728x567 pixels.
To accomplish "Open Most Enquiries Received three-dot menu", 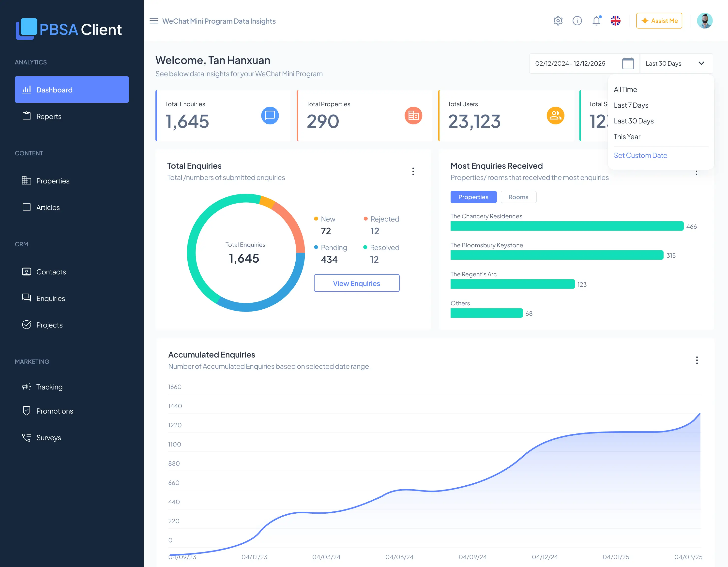I will pos(696,173).
